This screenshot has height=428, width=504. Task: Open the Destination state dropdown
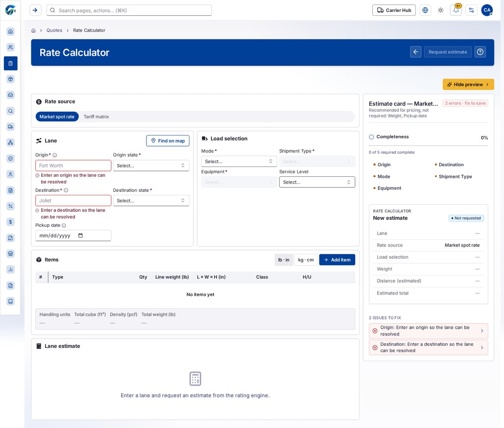pyautogui.click(x=151, y=200)
